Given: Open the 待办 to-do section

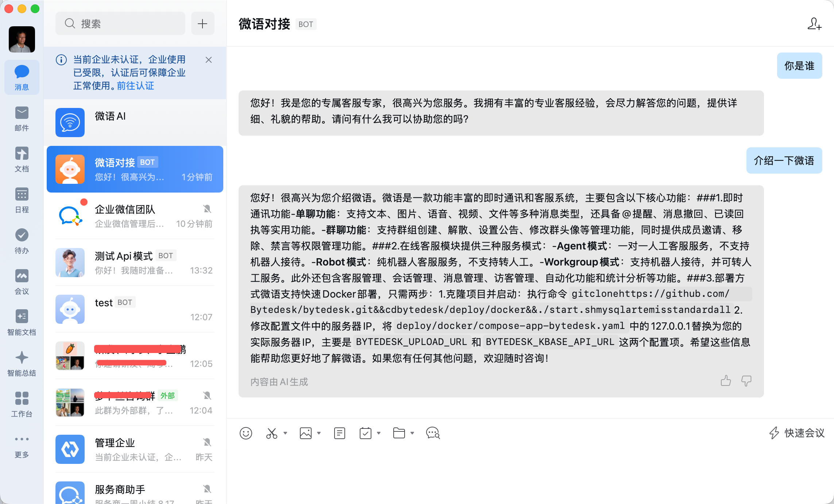Looking at the screenshot, I should click(22, 241).
